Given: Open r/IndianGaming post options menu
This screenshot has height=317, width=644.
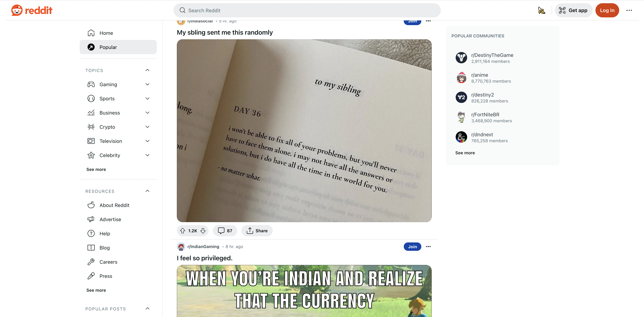Looking at the screenshot, I should [428, 247].
